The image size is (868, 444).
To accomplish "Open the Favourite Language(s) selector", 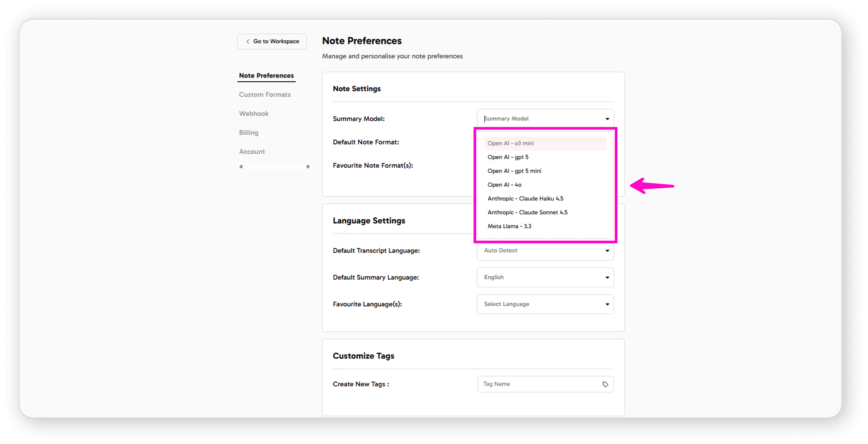I will tap(545, 304).
